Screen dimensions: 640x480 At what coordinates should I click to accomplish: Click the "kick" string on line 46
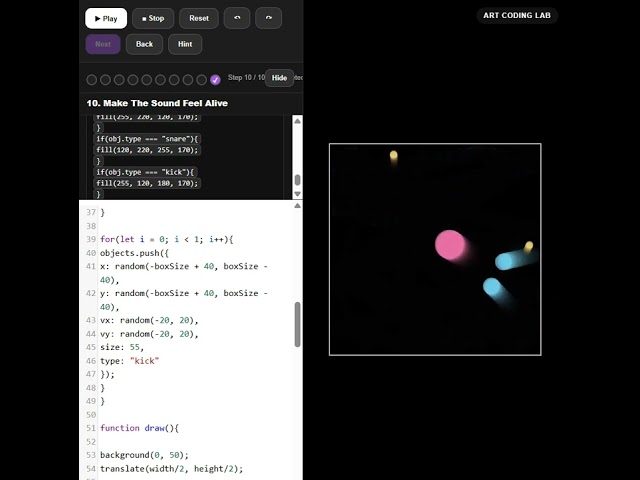tap(144, 361)
